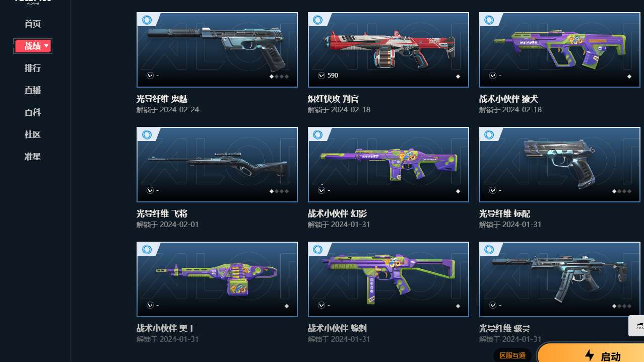Launch the game with 启动 button
The image size is (644, 362).
tap(590, 353)
